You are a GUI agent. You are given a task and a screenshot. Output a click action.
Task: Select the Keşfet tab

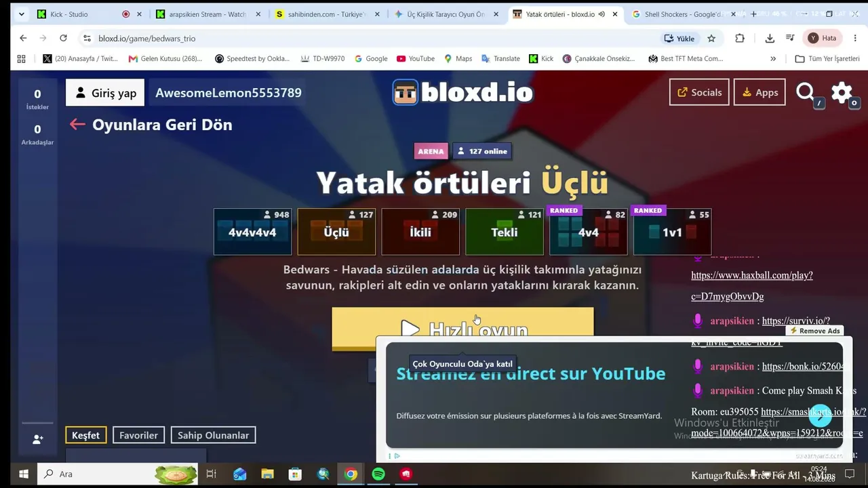86,435
